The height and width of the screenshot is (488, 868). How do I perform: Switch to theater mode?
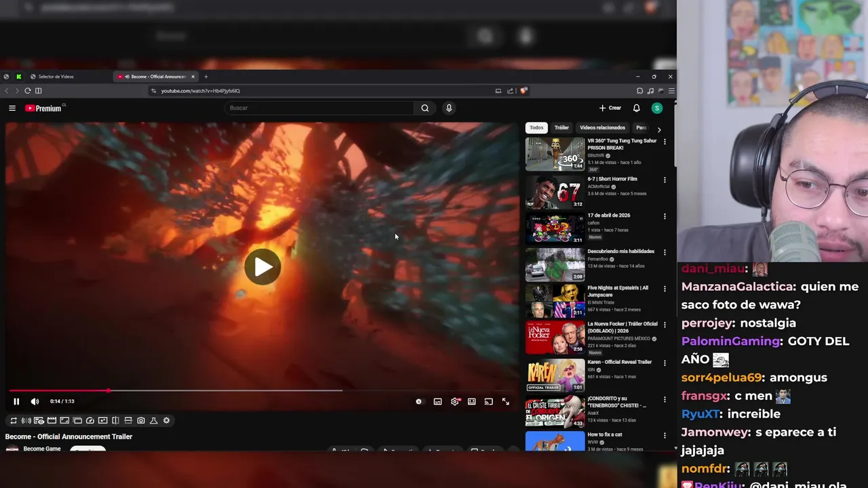point(471,401)
